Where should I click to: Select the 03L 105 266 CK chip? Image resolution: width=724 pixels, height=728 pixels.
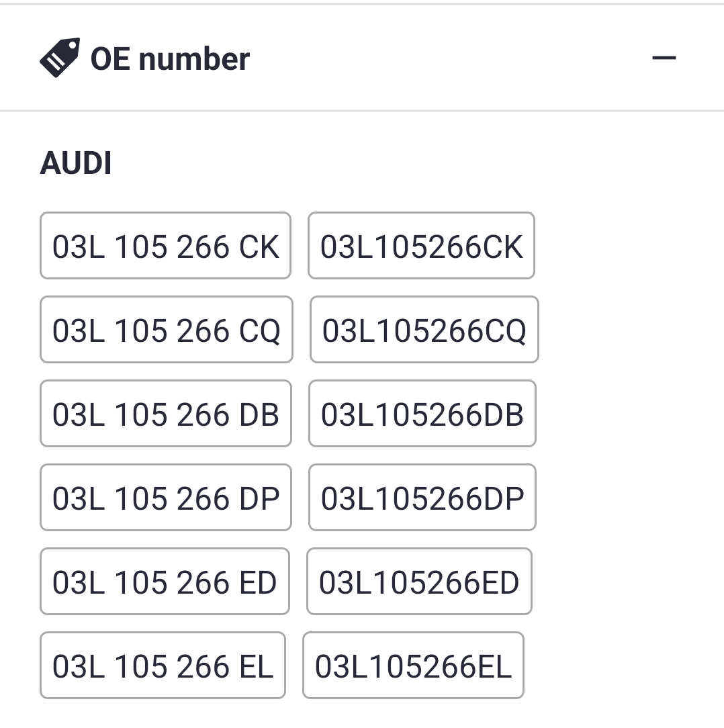pyautogui.click(x=165, y=246)
